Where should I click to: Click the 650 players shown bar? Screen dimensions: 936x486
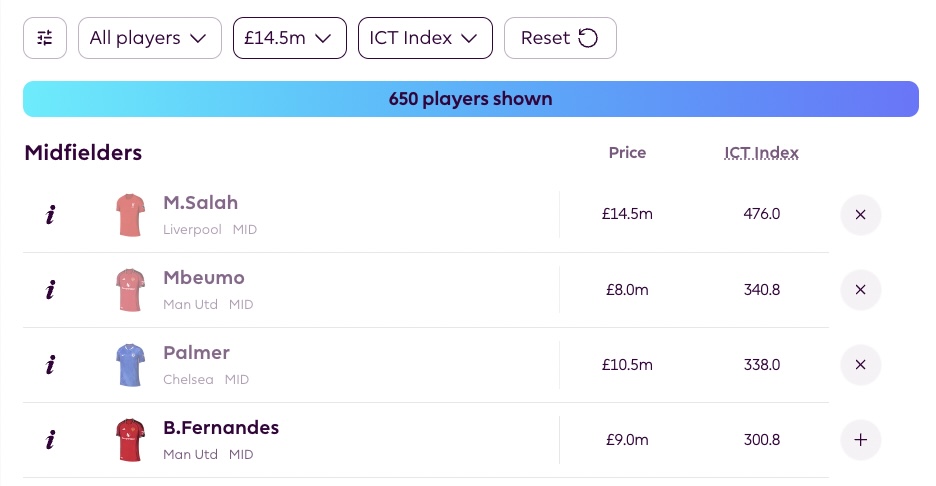pyautogui.click(x=470, y=99)
